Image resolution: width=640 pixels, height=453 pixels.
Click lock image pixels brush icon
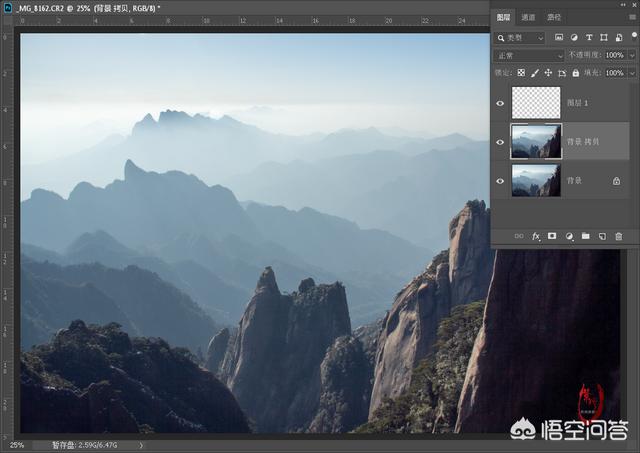[535, 73]
